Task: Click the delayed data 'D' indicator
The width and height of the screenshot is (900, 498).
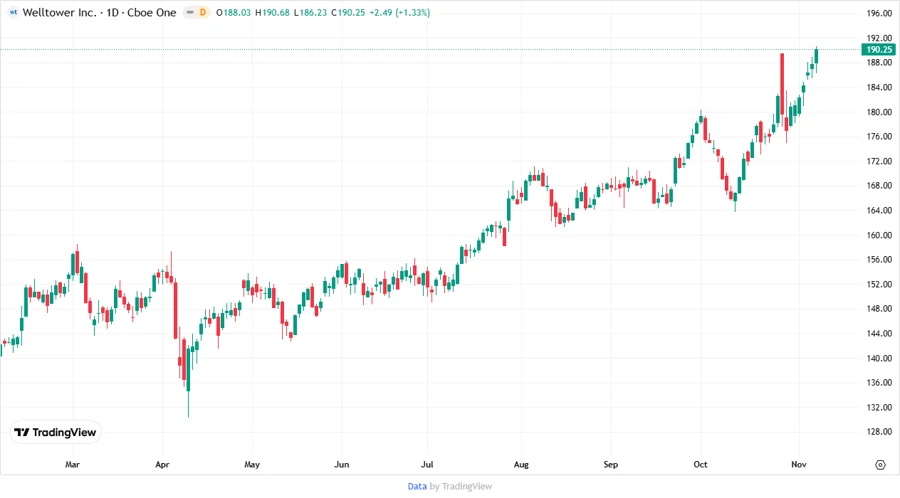Action: point(203,12)
